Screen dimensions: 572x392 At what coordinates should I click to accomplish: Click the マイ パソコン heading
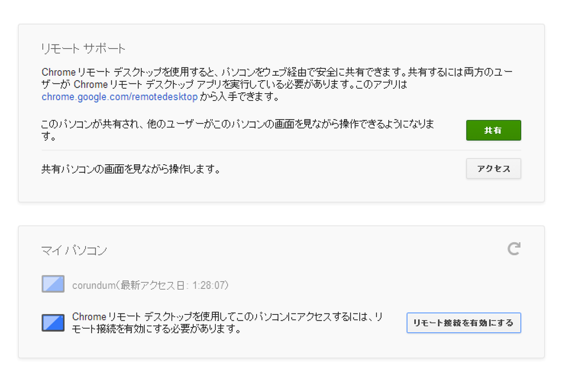74,250
